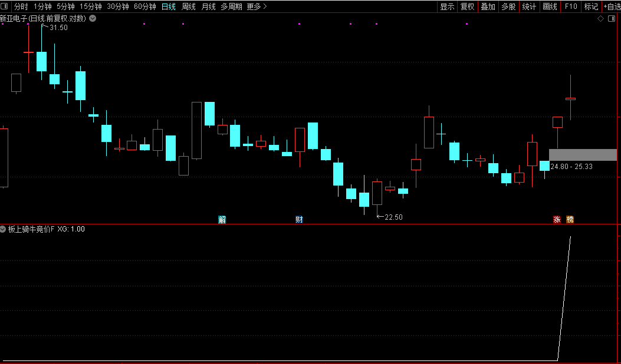Select the 日线 daily chart tab
Image resolution: width=621 pixels, height=364 pixels.
click(x=169, y=6)
